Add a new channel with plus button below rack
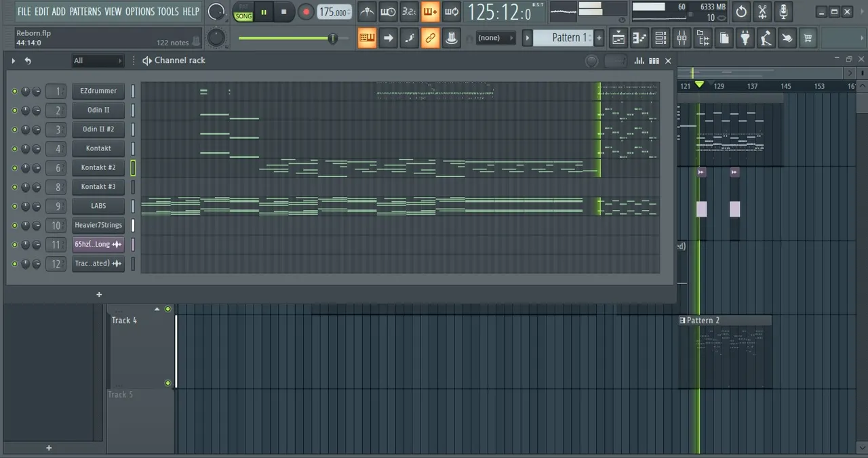The height and width of the screenshot is (458, 868). tap(99, 294)
